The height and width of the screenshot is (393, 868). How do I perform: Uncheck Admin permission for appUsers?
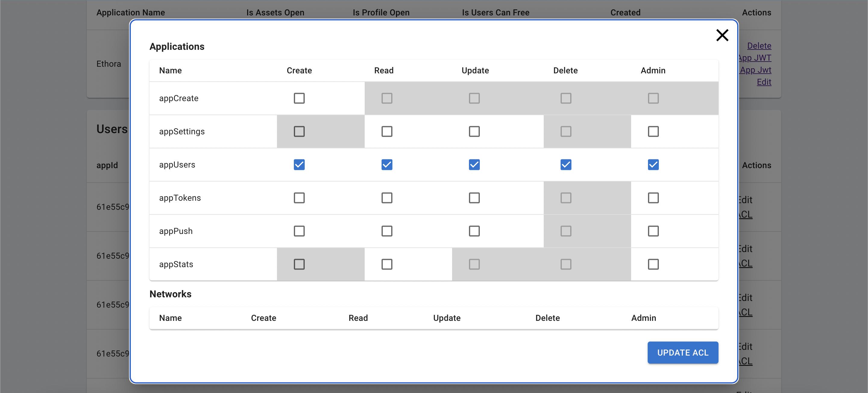pyautogui.click(x=653, y=165)
